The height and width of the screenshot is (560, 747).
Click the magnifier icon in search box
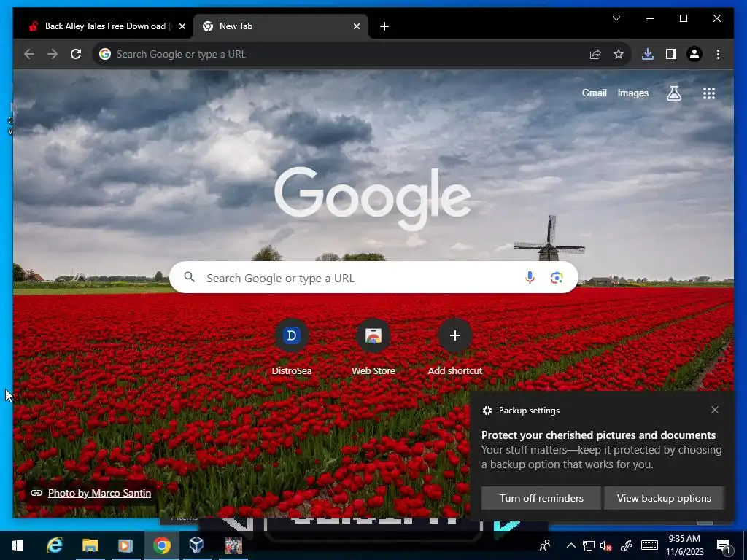coord(189,276)
